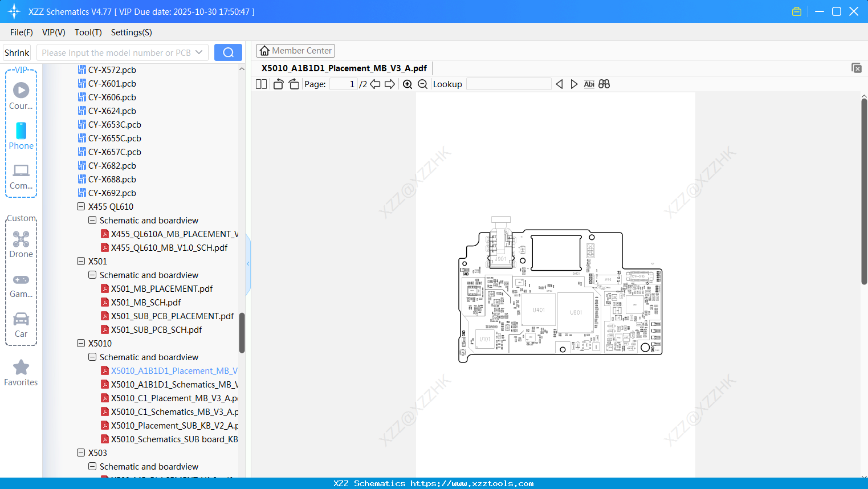The width and height of the screenshot is (868, 489).
Task: Click the Member Center button
Action: 295,50
